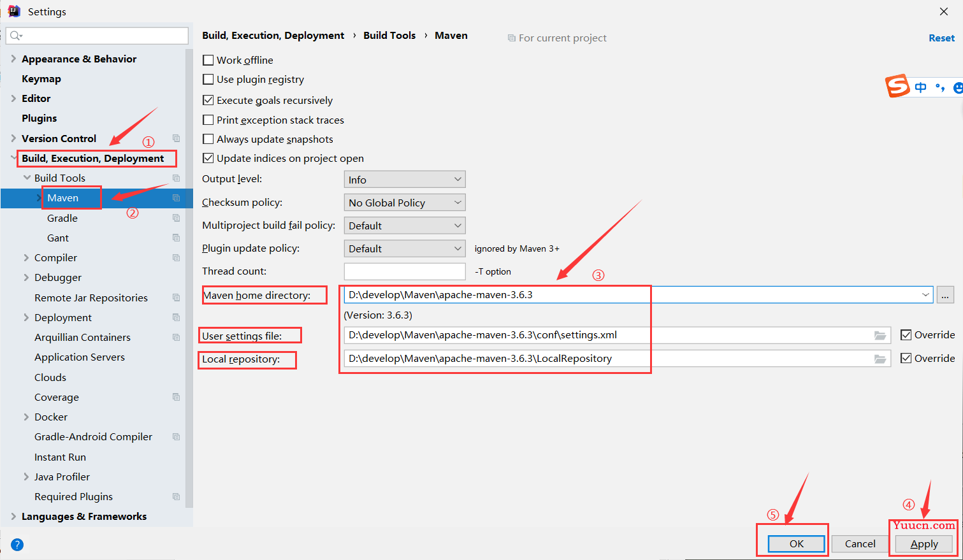The width and height of the screenshot is (963, 560).
Task: Focus the settings search field
Action: [97, 36]
